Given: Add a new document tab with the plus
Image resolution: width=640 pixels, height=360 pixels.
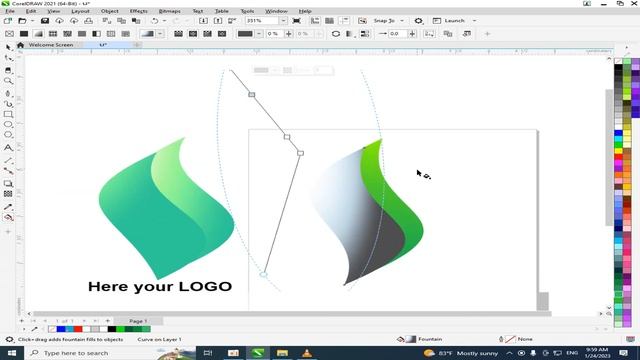Looking at the screenshot, I should point(138,45).
